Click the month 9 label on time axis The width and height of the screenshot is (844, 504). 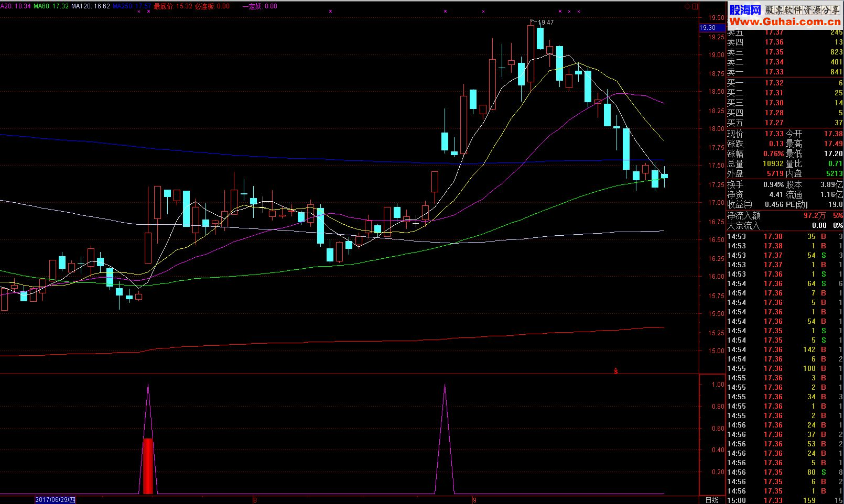(474, 500)
